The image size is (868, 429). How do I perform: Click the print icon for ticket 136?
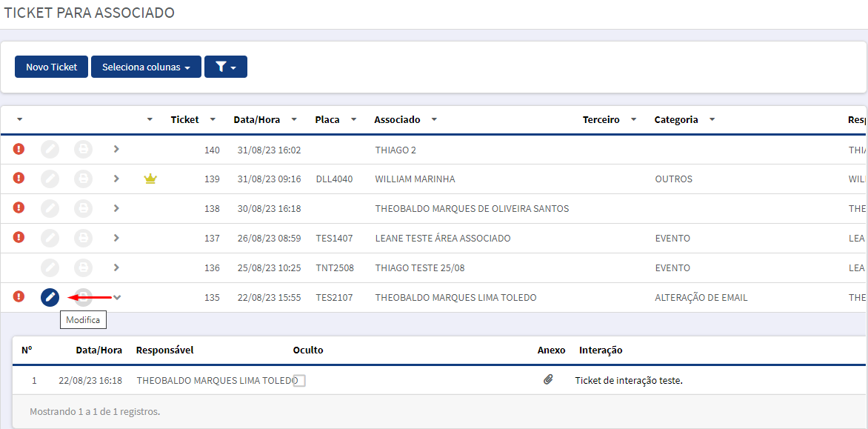click(x=83, y=267)
